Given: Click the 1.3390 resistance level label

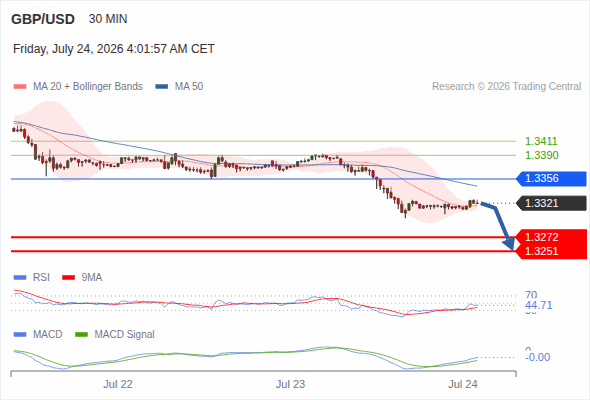Looking at the screenshot, I should click(541, 155).
